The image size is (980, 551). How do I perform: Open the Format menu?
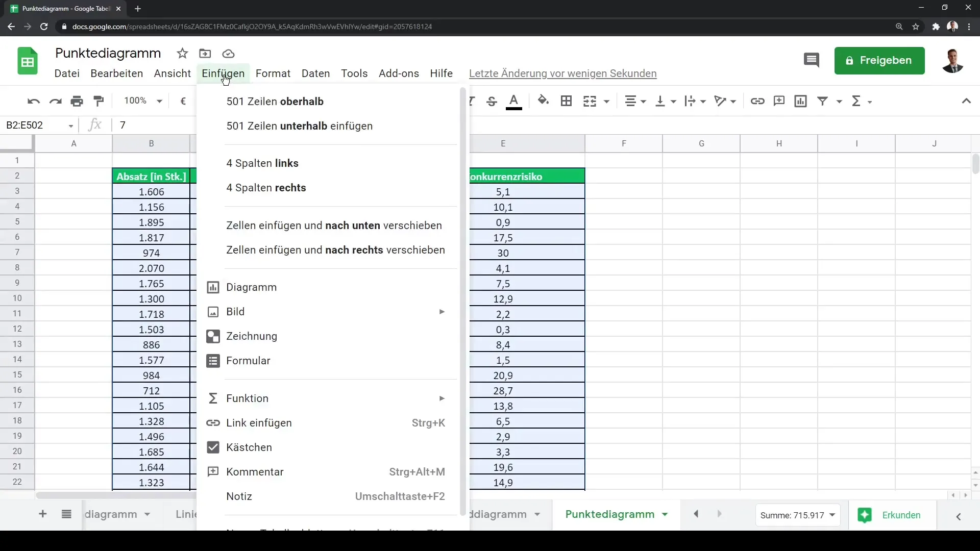[273, 73]
